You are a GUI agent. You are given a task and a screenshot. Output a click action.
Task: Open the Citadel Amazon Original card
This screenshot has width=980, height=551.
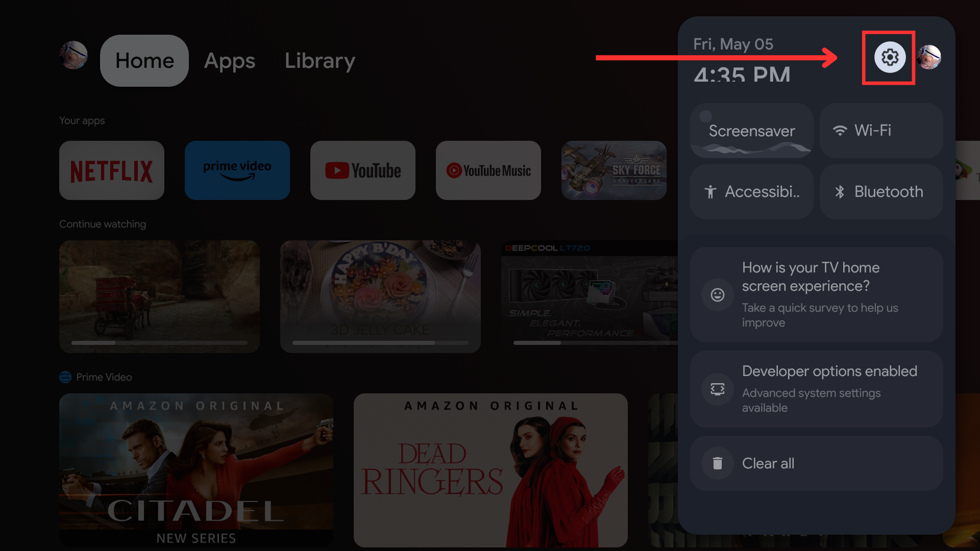tap(197, 469)
